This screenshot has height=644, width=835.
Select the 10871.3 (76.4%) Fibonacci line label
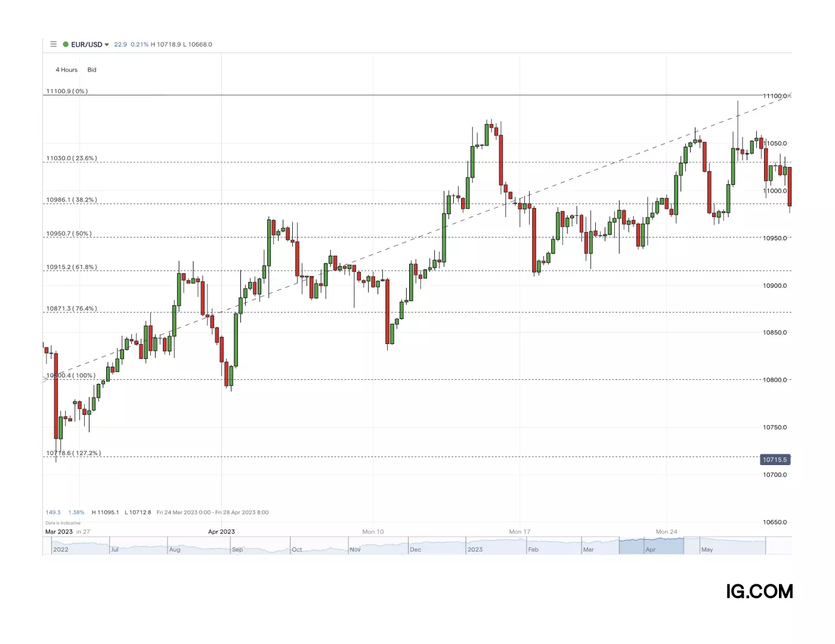click(x=72, y=309)
